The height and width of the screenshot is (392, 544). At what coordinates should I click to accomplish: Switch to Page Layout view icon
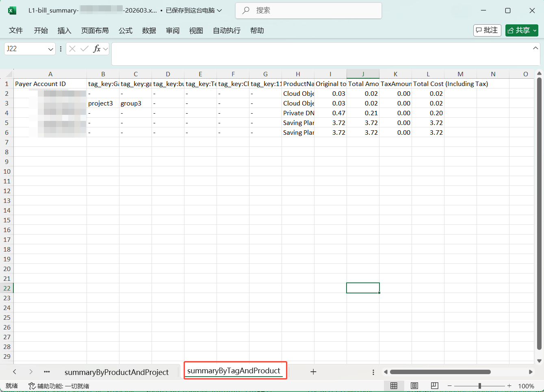[414, 386]
